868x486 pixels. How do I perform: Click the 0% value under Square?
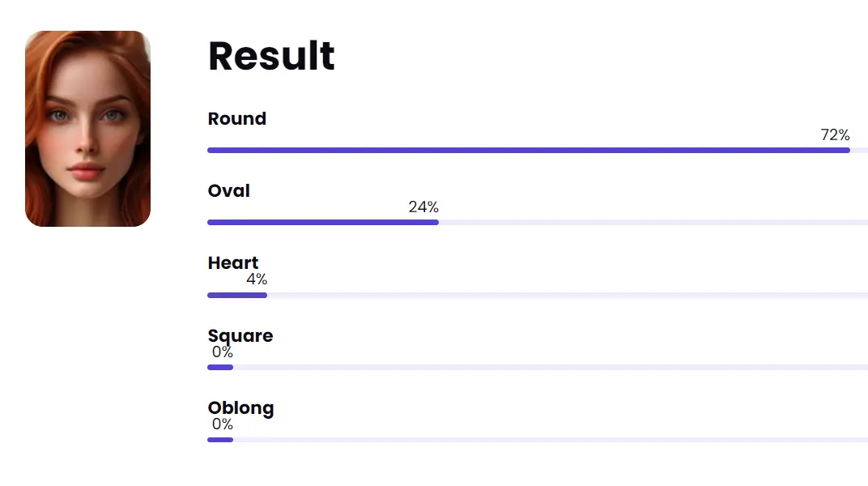click(223, 352)
